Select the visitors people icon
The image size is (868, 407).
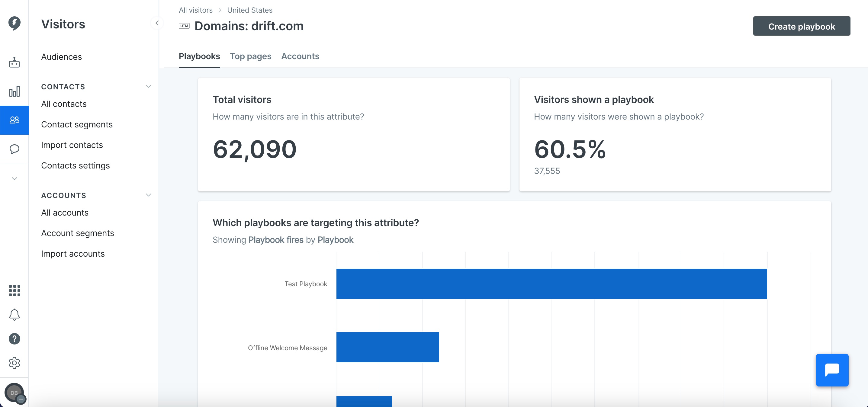(x=14, y=120)
